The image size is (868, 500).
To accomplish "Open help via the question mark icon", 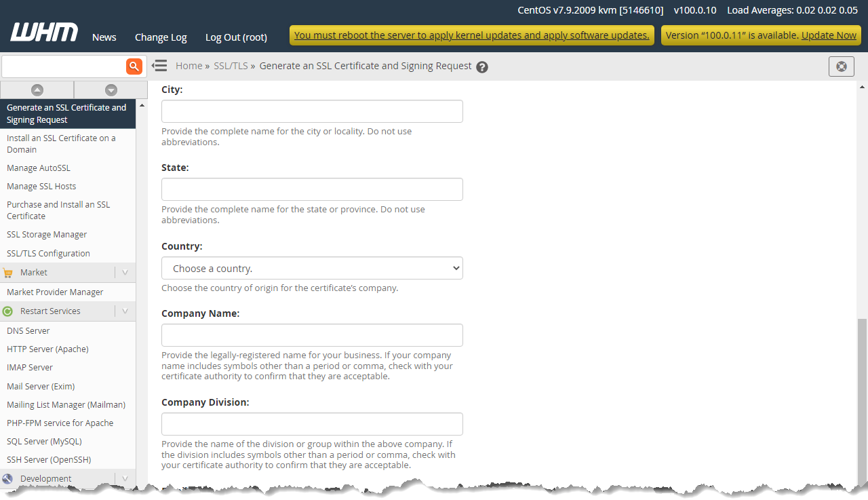I will pos(481,66).
